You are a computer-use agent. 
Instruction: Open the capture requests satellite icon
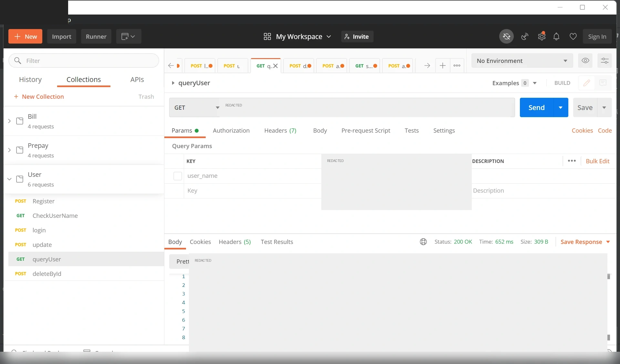click(525, 36)
